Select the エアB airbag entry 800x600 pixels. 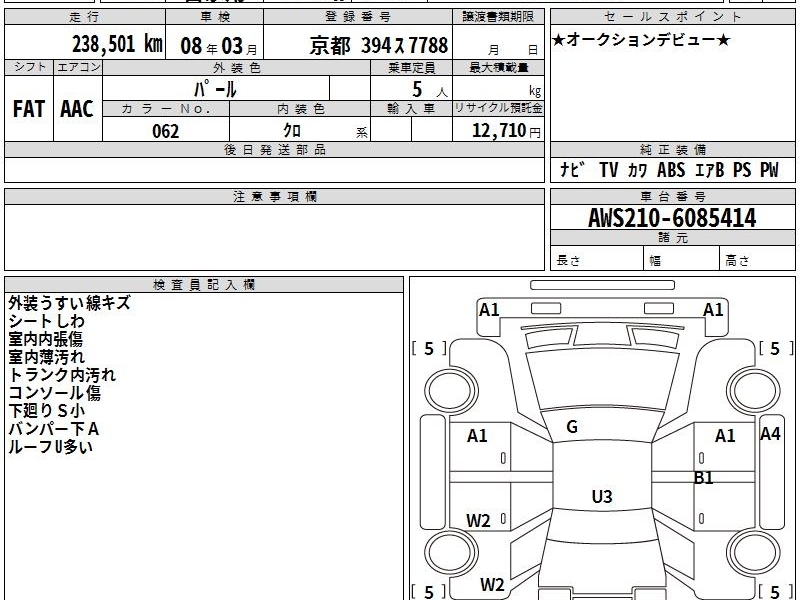click(x=709, y=169)
